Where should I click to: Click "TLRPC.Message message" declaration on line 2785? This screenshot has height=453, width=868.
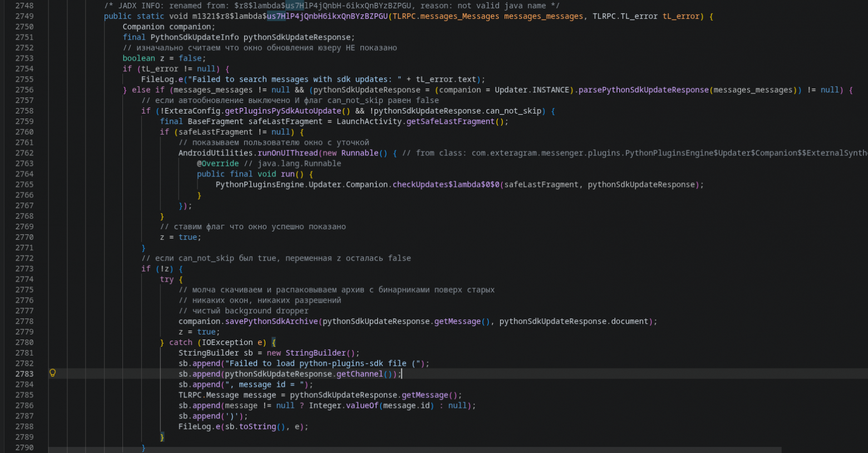click(x=227, y=395)
